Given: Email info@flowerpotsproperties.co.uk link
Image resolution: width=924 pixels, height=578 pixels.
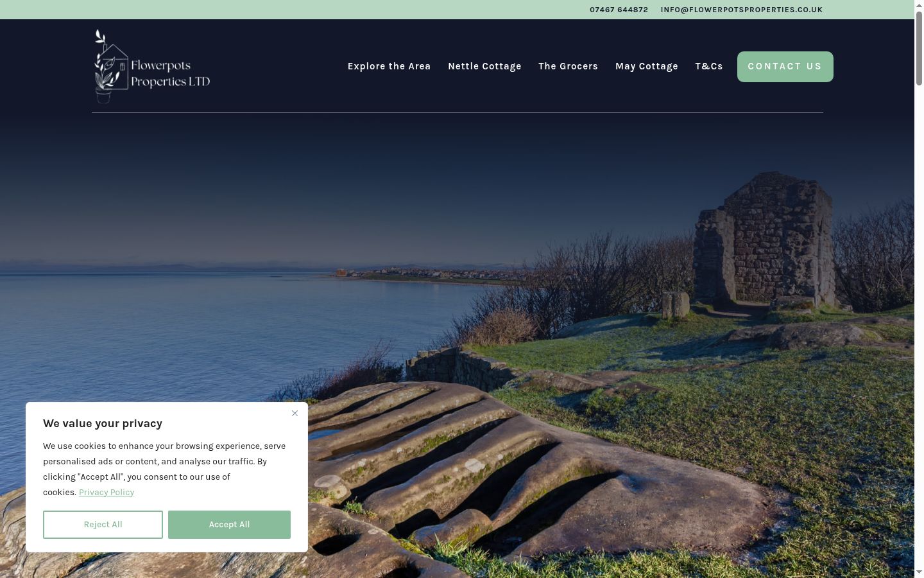Looking at the screenshot, I should (x=741, y=10).
